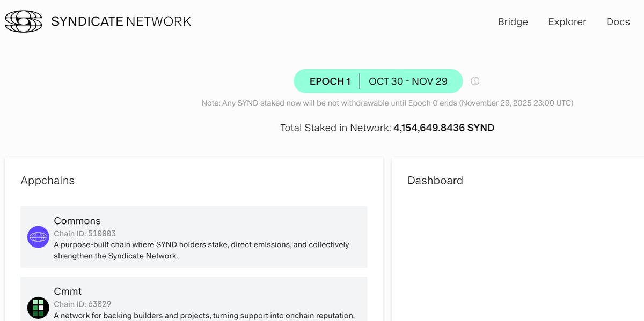Open the Commons appchain title

[77, 221]
